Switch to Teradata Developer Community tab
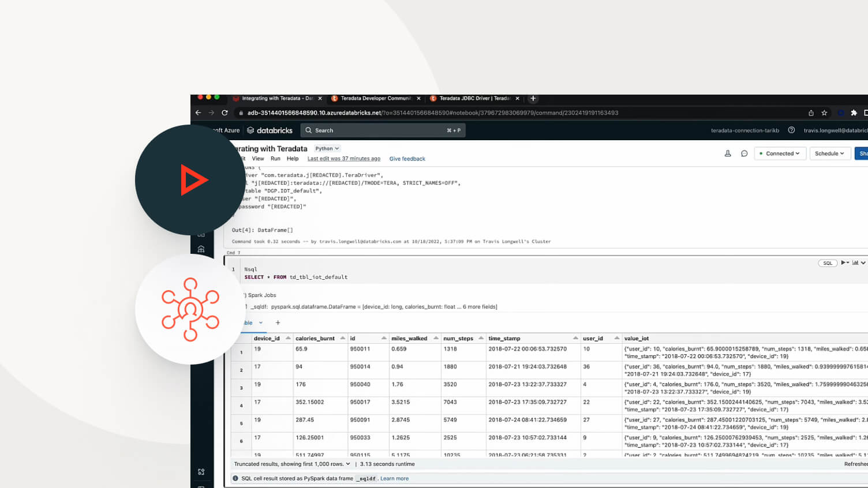The height and width of the screenshot is (488, 868). tap(375, 99)
